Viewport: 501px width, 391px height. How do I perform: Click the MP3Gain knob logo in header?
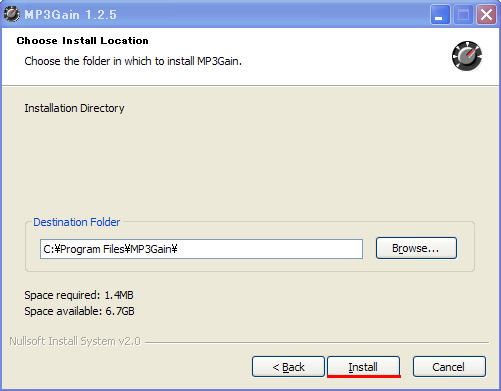coord(467,56)
